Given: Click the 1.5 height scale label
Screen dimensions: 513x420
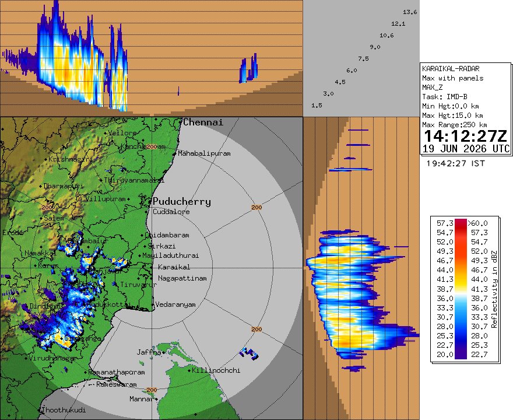Looking at the screenshot, I should click(x=317, y=106).
